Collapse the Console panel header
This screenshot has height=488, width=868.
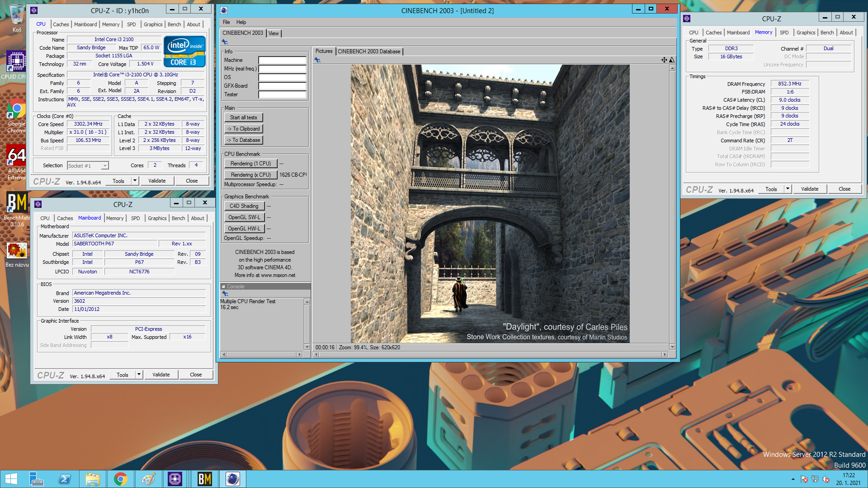pyautogui.click(x=223, y=286)
